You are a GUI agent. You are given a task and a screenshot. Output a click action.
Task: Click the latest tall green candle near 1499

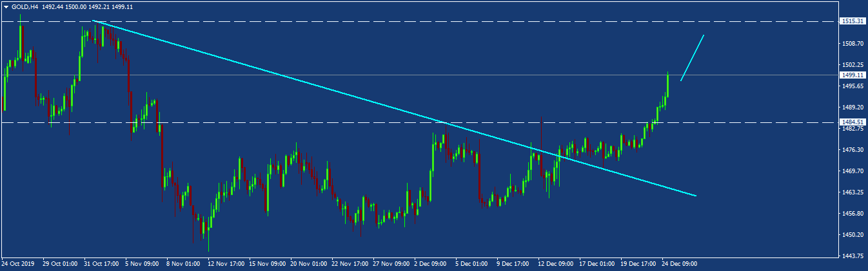[668, 86]
